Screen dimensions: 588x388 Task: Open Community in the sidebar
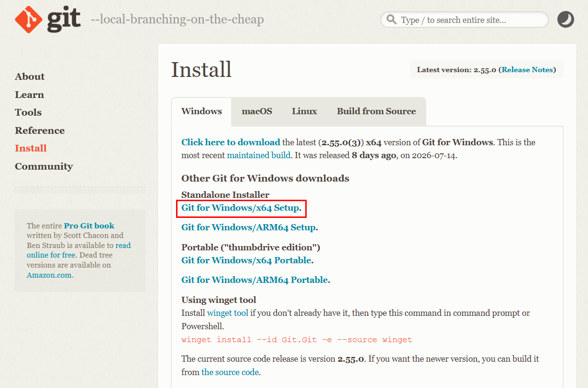pos(44,166)
